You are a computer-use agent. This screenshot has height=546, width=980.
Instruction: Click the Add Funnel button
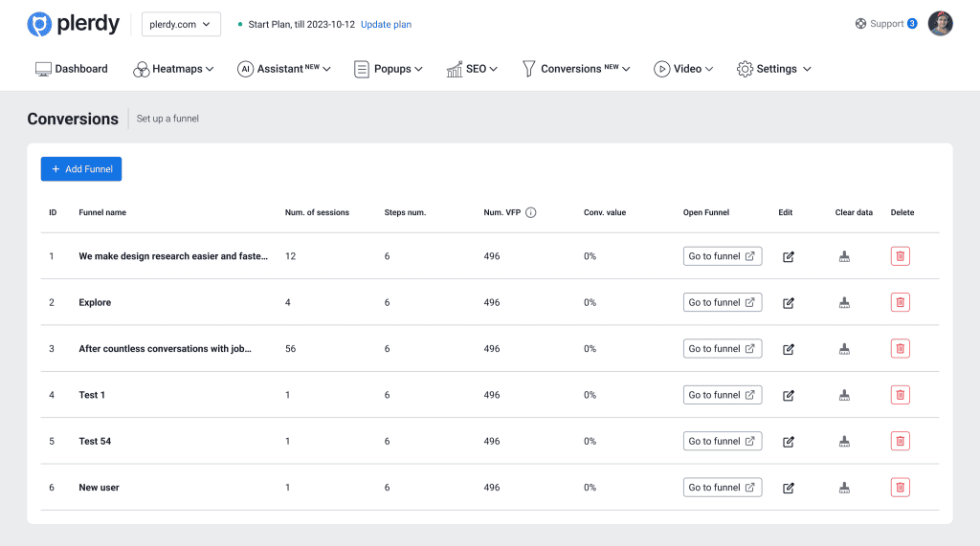coord(81,169)
